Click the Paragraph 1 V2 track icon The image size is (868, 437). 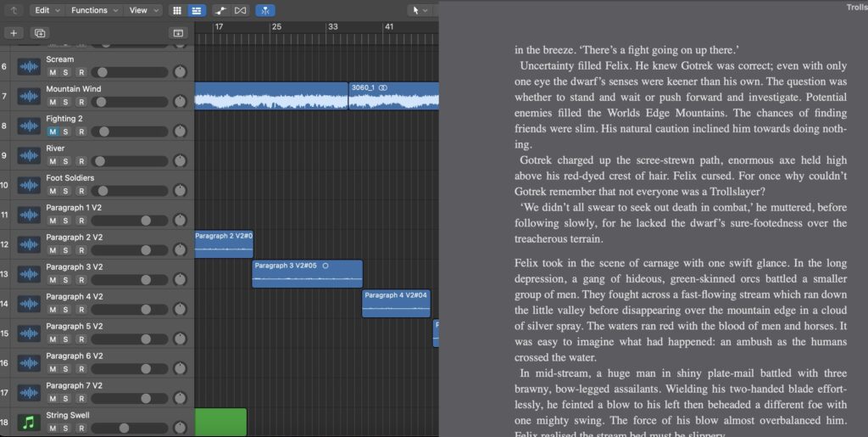coord(29,215)
